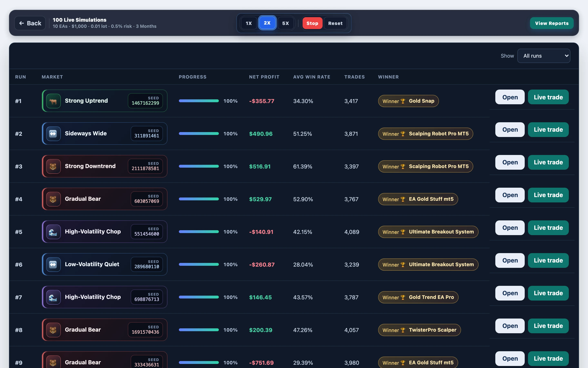Click the arrows icon in Low-Volatility Quiet row

coord(53,264)
